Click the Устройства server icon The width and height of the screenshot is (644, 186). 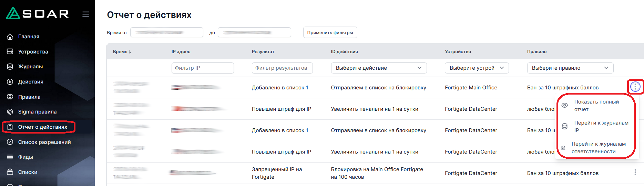click(x=10, y=52)
